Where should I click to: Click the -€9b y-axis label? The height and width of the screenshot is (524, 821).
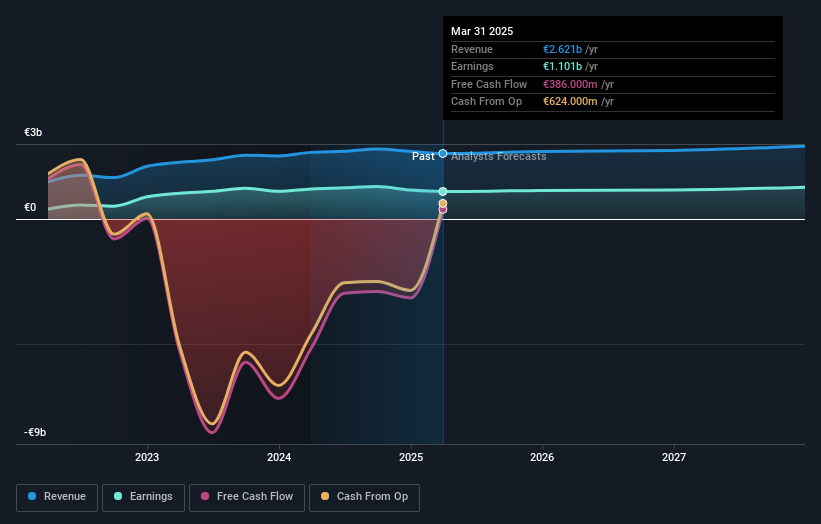tap(35, 432)
